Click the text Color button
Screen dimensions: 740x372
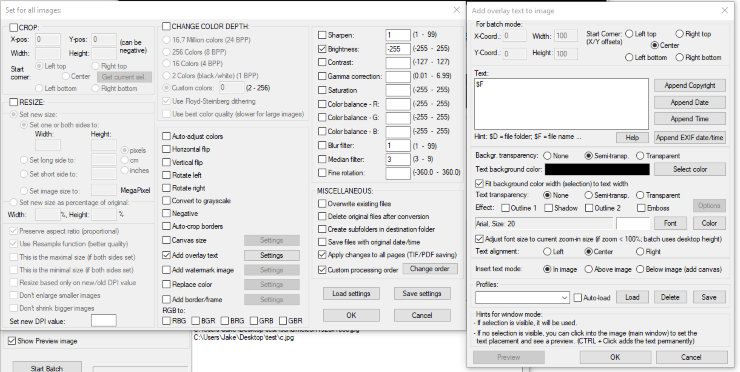[709, 223]
